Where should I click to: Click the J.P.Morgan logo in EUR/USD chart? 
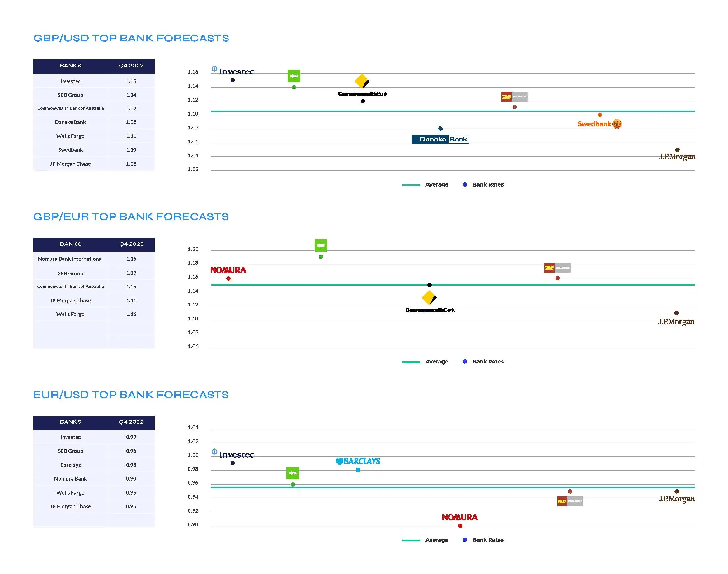(677, 499)
